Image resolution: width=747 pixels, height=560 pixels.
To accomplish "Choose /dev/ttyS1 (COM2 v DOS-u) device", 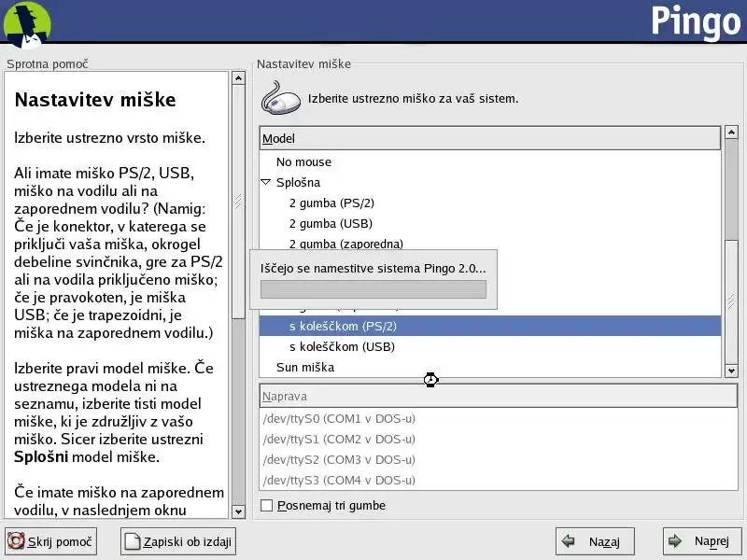I will pos(499,439).
